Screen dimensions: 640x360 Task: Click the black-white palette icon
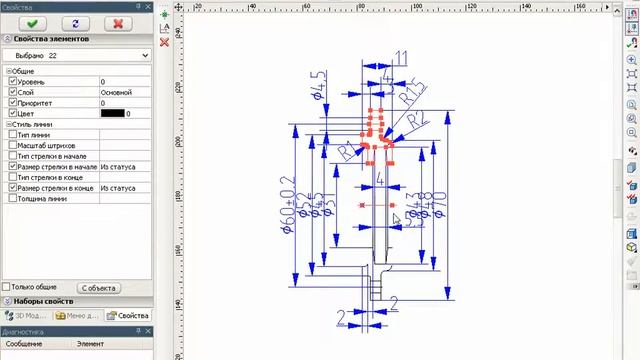(x=632, y=151)
